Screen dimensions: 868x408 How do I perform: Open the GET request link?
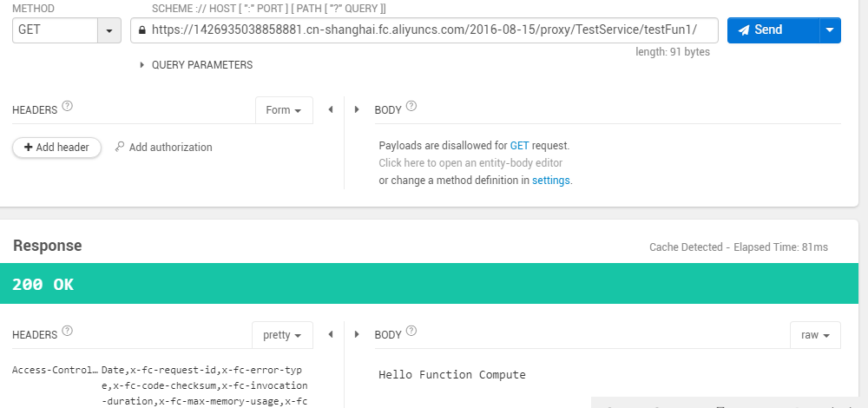tap(519, 146)
